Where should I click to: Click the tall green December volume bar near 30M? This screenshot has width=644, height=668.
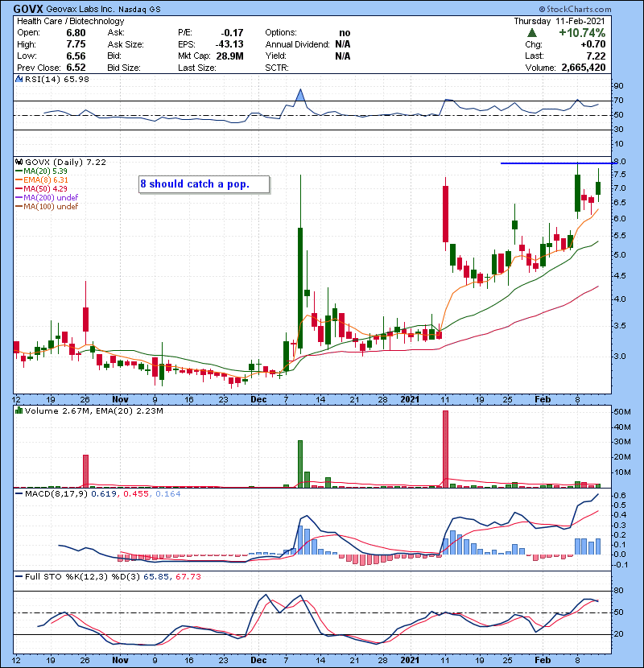pyautogui.click(x=300, y=464)
